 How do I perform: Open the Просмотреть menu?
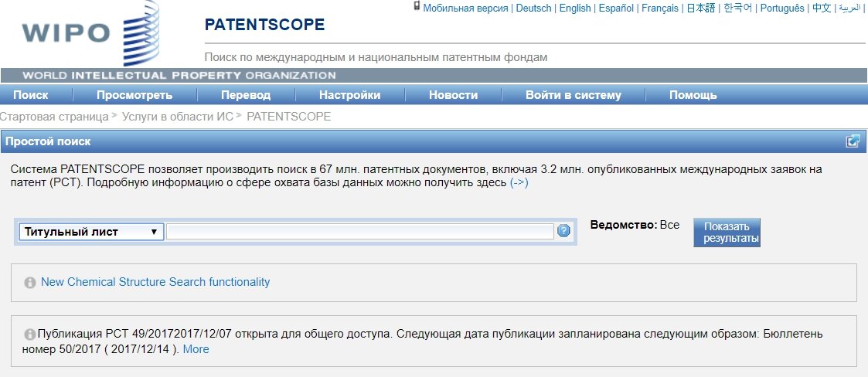tap(134, 95)
